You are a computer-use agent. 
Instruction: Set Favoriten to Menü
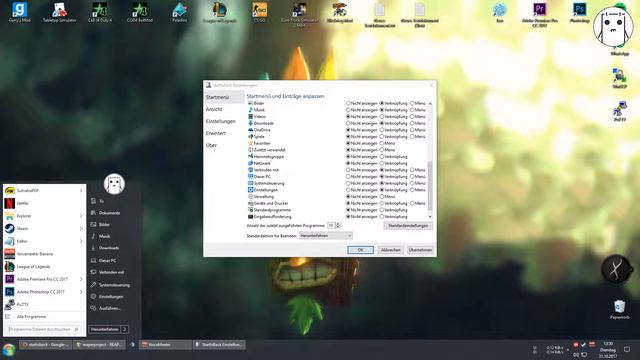pyautogui.click(x=382, y=143)
